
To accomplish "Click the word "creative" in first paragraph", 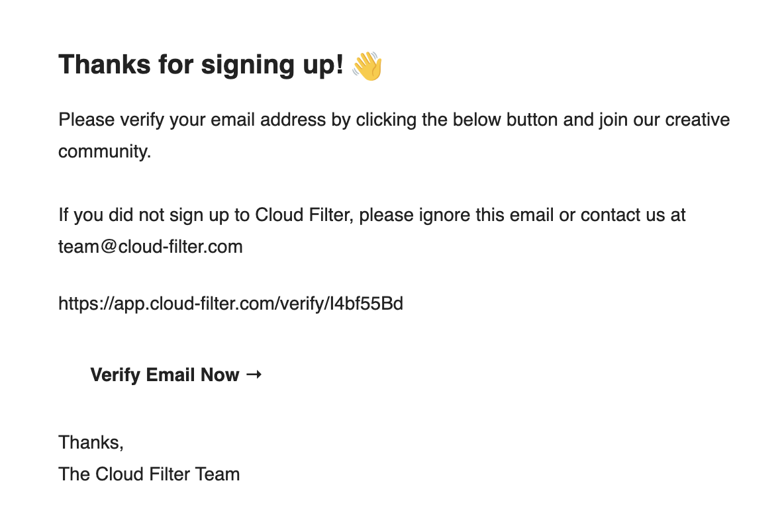I will point(697,120).
